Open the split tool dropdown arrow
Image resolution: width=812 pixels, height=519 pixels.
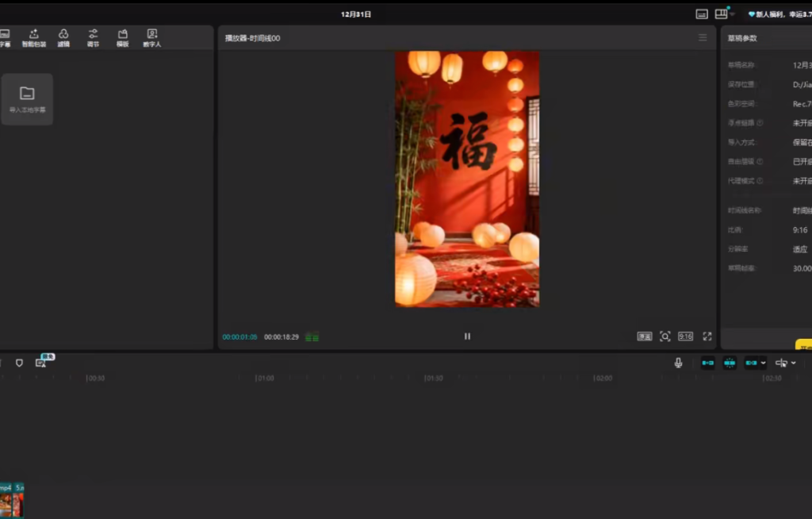pyautogui.click(x=792, y=363)
